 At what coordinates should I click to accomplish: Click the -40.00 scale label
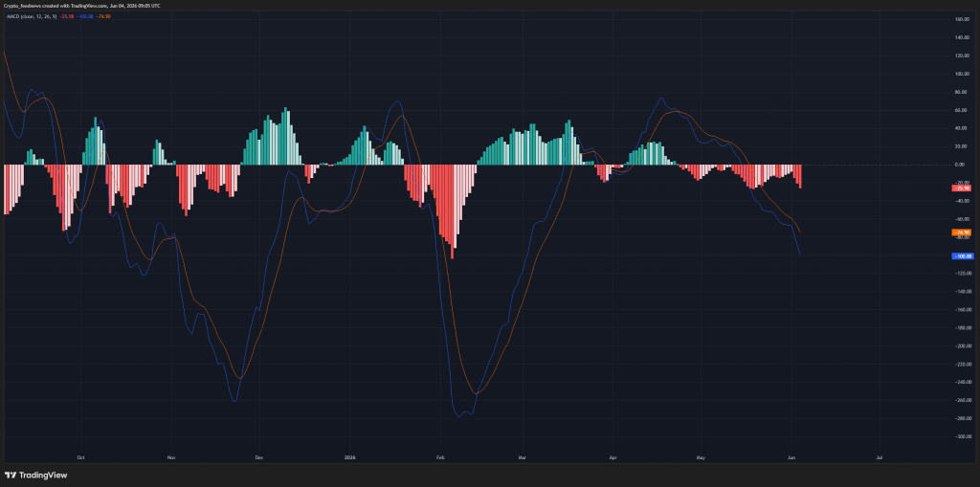[962, 201]
